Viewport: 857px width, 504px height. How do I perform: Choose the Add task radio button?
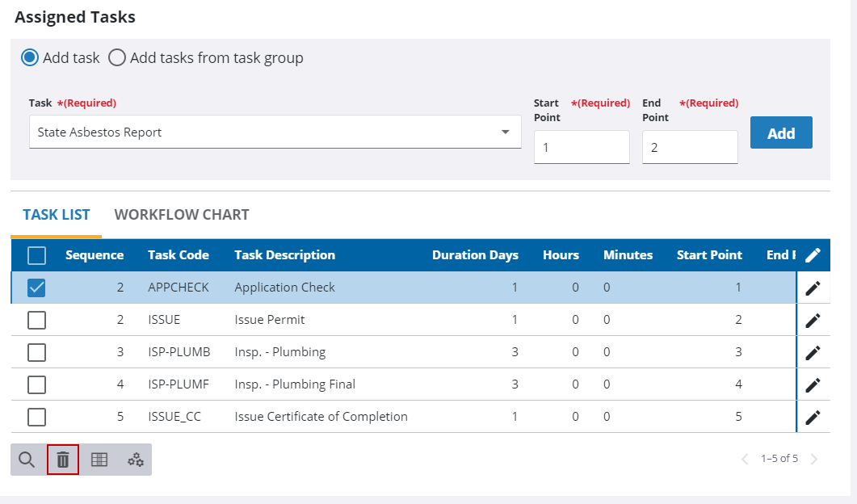pyautogui.click(x=30, y=58)
